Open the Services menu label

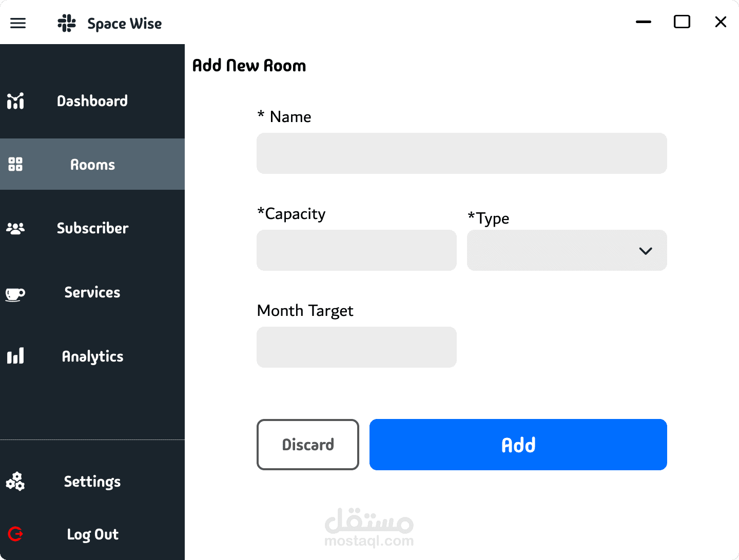[92, 292]
